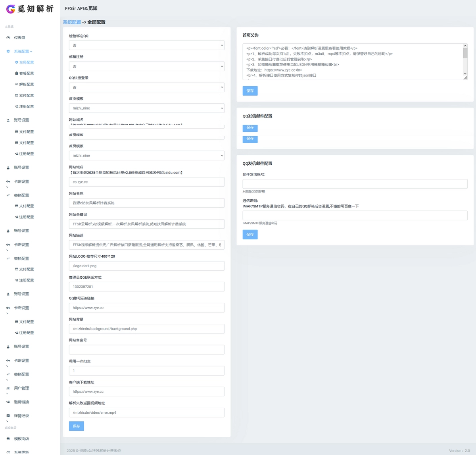Click the gear icon beside 系统配置
The image size is (476, 455).
8,52
